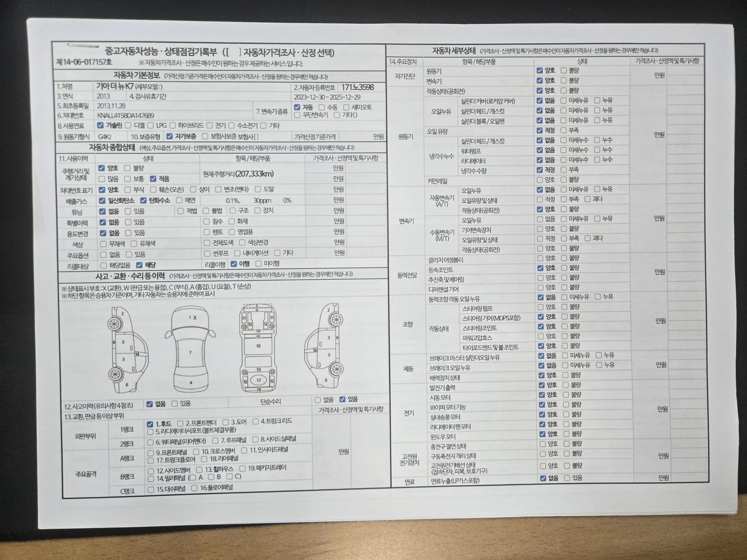Select the 내비게이션 option checkbox
Screen dimensions: 747x560
coord(237,253)
